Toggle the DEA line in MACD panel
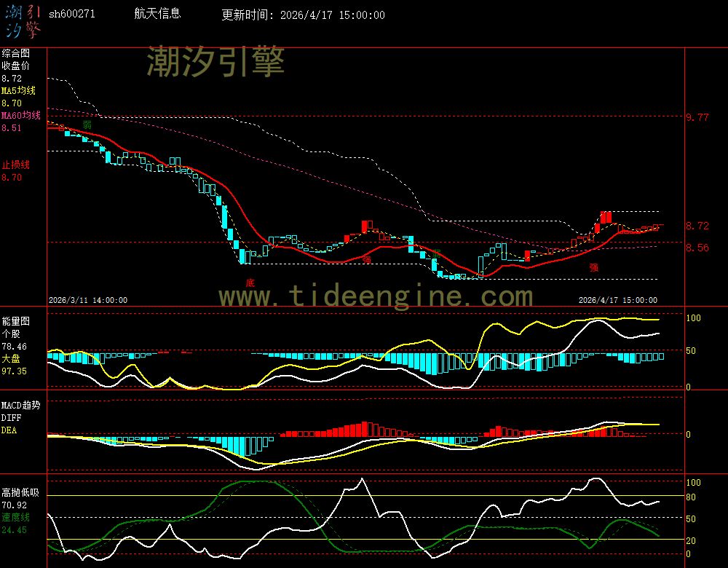728x568 pixels. 9,430
